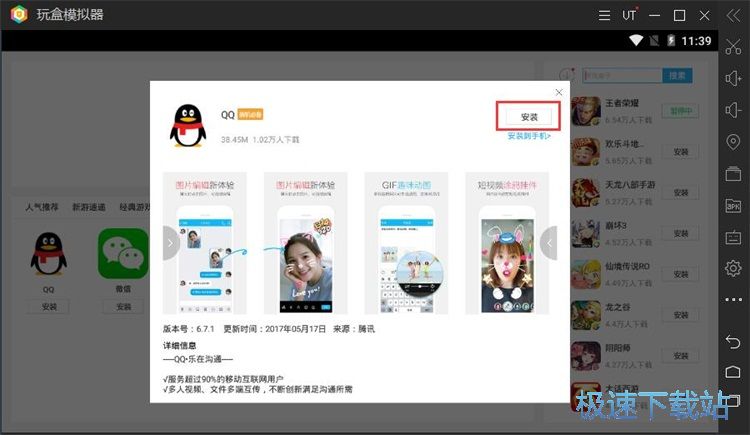Open the emulator hamburger menu

[604, 15]
